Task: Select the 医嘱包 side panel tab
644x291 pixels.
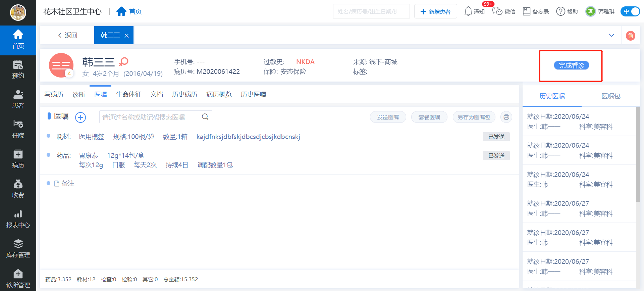Action: (x=611, y=96)
